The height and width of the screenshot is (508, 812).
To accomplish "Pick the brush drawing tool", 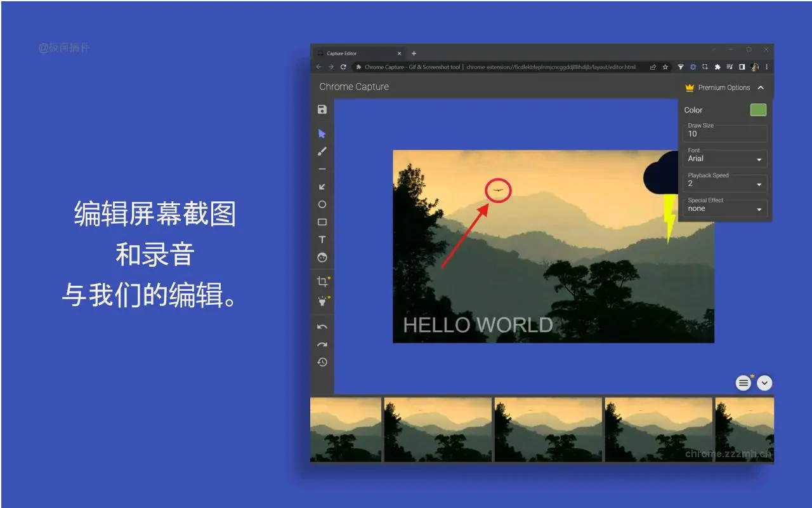I will pos(322,151).
